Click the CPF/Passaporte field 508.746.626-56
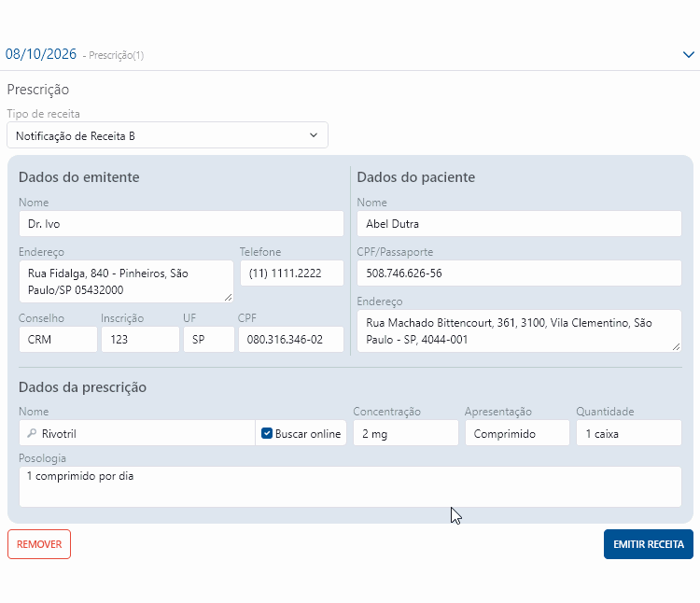Screen dimensions: 700x603 pos(519,273)
